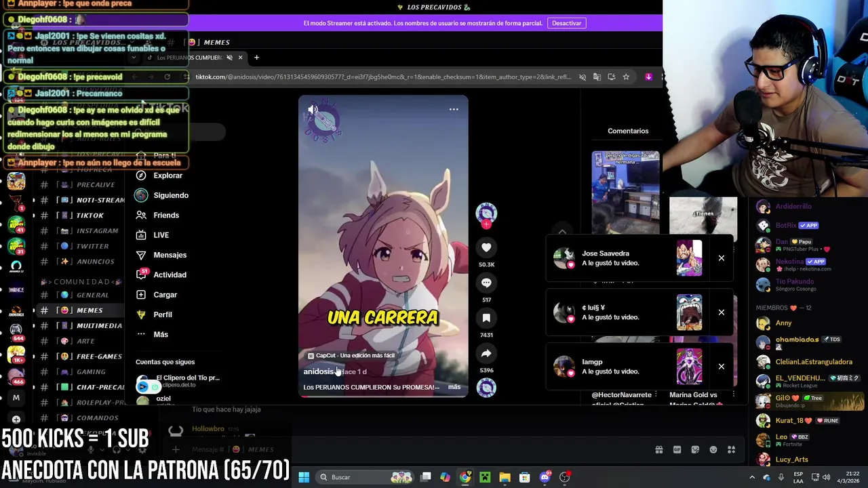Show hidden system tray icons chevron
The height and width of the screenshot is (488, 868).
(751, 477)
